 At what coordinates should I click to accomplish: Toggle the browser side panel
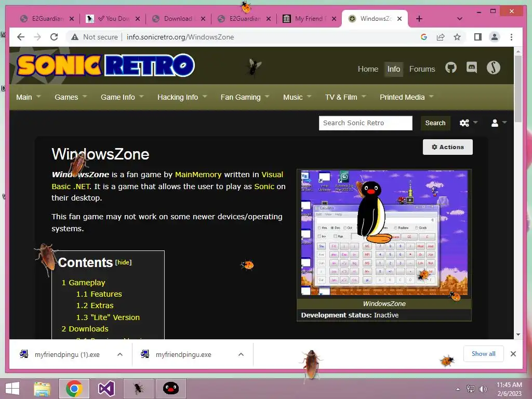[x=478, y=37]
